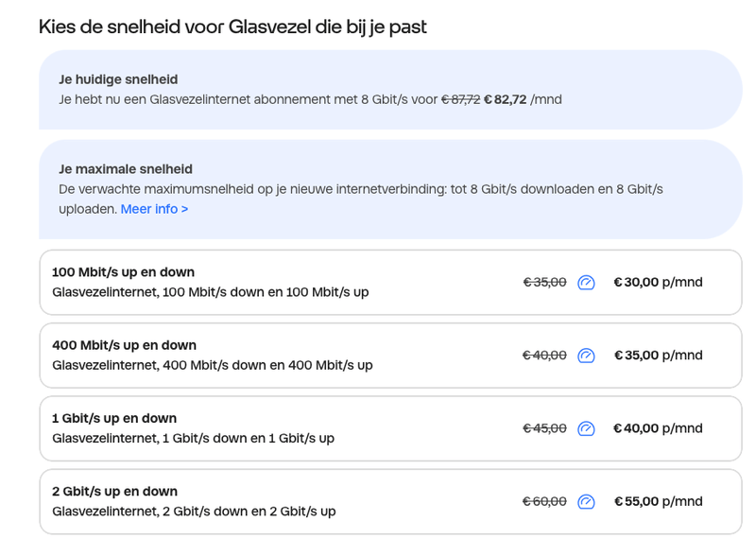Click the speedometer icon in the 100 Mbit/s row
756x539 pixels.
586,282
